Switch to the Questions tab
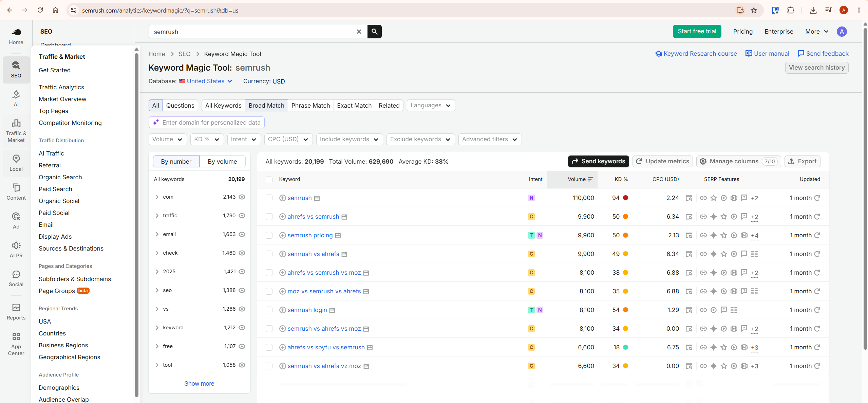The height and width of the screenshot is (403, 868). 180,105
